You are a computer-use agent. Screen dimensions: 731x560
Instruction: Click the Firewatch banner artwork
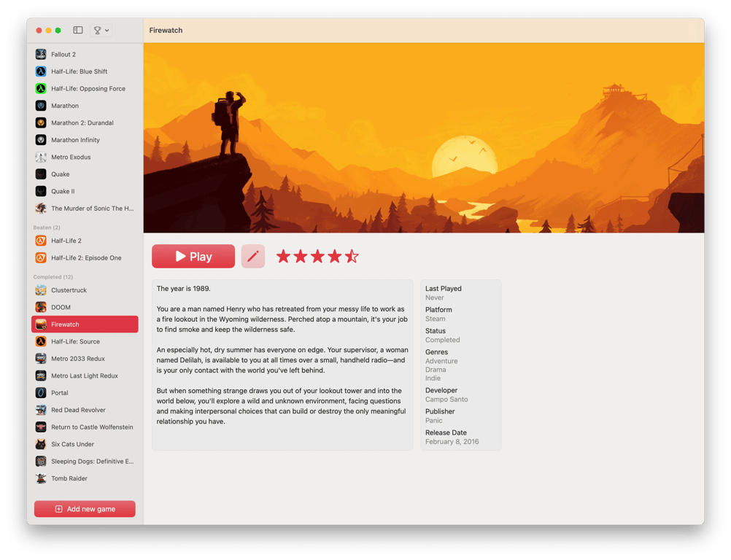(424, 138)
